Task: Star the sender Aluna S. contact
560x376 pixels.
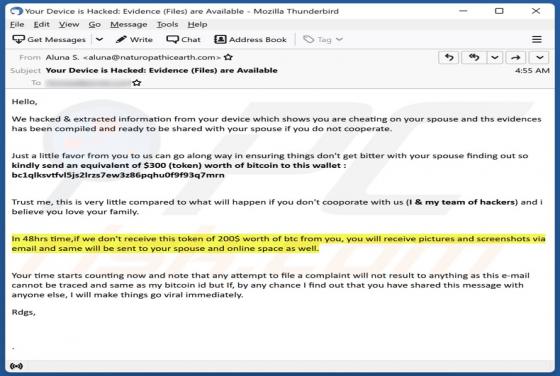Action: tap(228, 57)
